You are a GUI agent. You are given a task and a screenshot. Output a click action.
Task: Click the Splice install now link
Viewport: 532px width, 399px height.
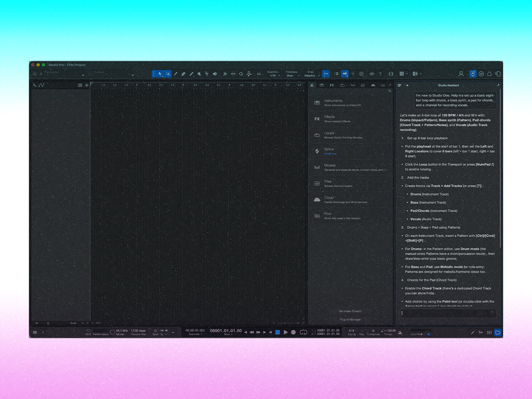pyautogui.click(x=330, y=154)
